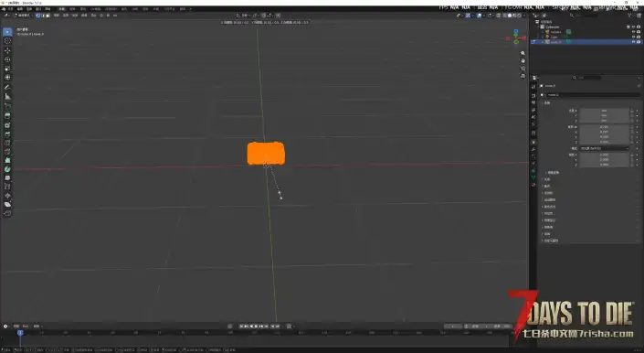Select the Select Box tool
This screenshot has width=644, height=353.
(7, 32)
